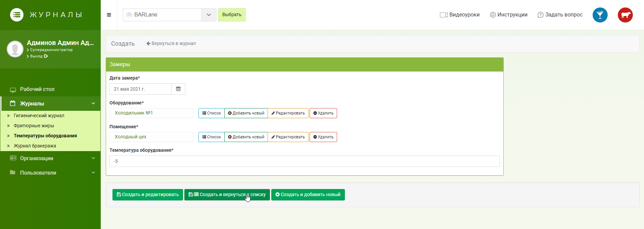Collapse the Журналы sidebar section

tap(50, 103)
